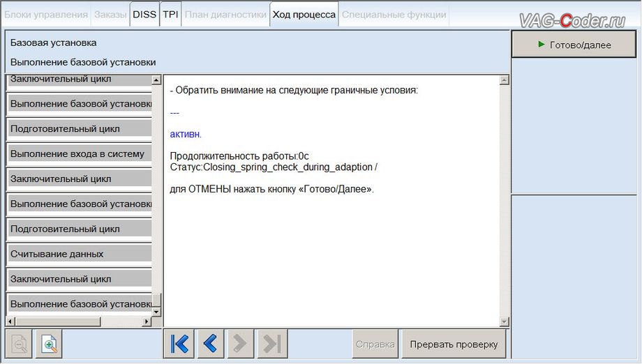Click the step list vertical scrollbar thumb

coord(156,301)
